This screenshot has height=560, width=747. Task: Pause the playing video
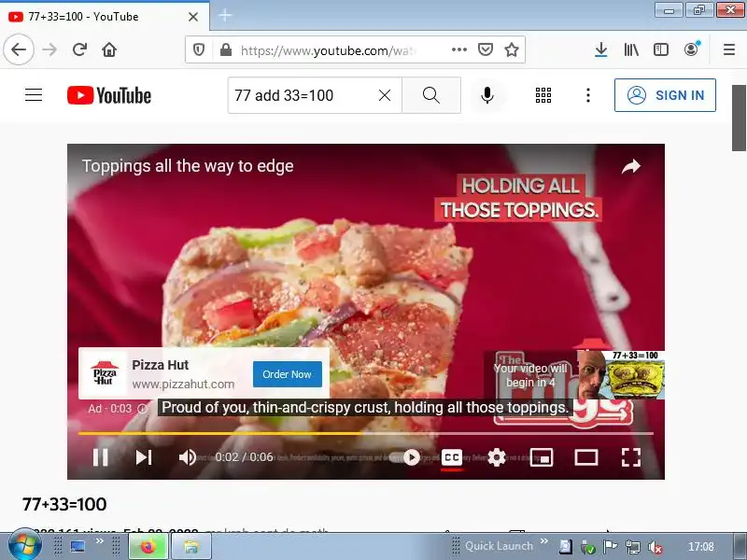click(101, 457)
